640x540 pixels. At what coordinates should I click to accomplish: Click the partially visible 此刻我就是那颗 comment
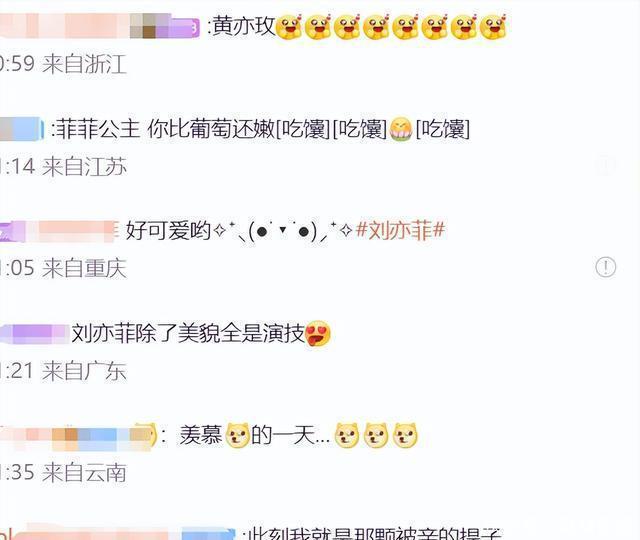point(372,533)
